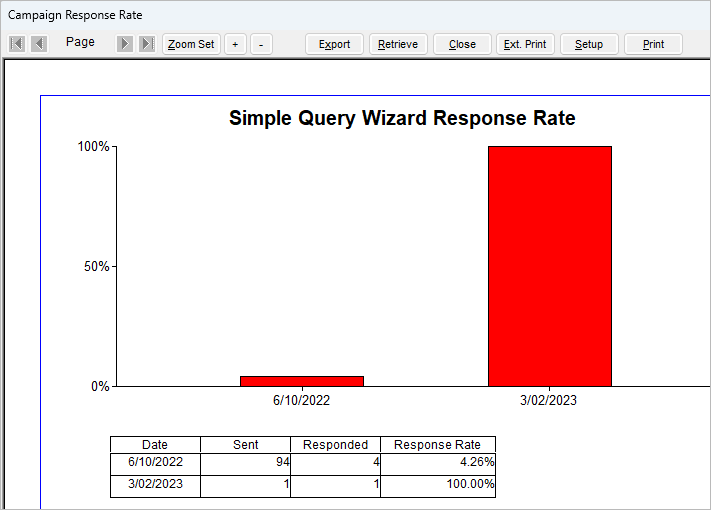711x510 pixels.
Task: Zoom out with the minus button
Action: tap(261, 44)
